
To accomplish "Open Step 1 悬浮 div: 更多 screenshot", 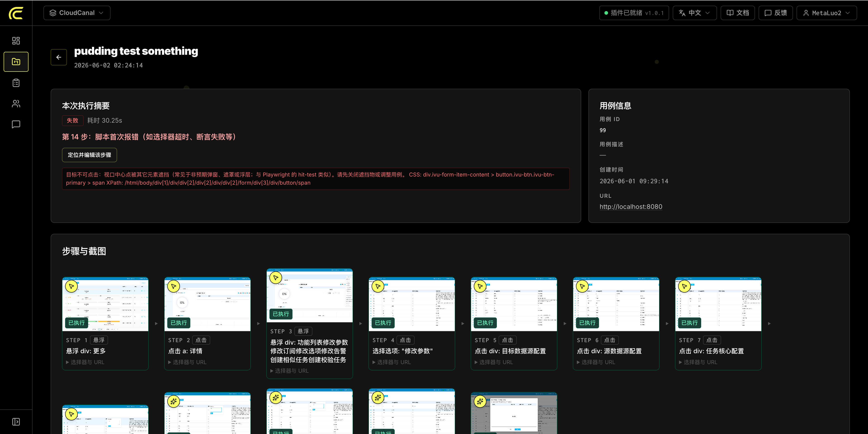I will pos(105,304).
